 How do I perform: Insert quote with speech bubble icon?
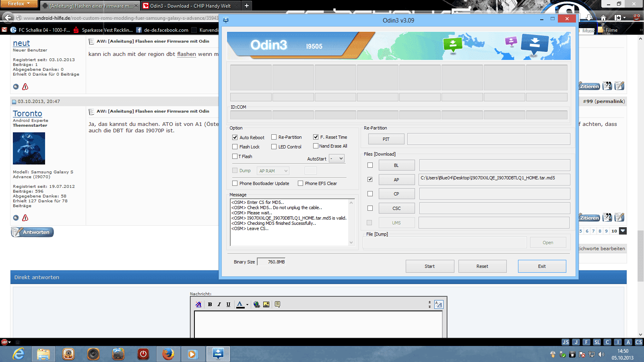tap(277, 304)
